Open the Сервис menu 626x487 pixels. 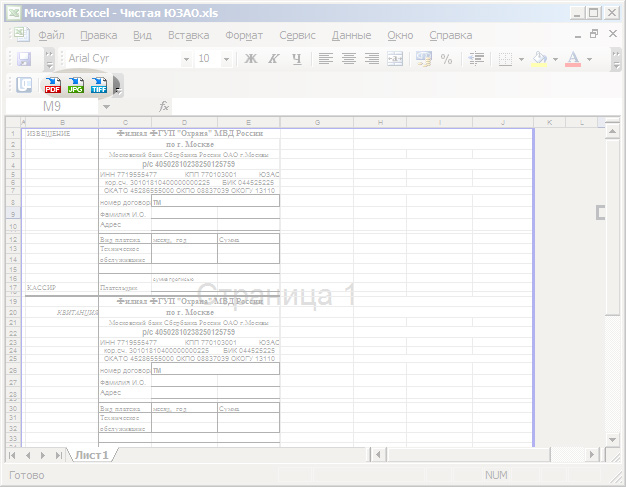(297, 36)
